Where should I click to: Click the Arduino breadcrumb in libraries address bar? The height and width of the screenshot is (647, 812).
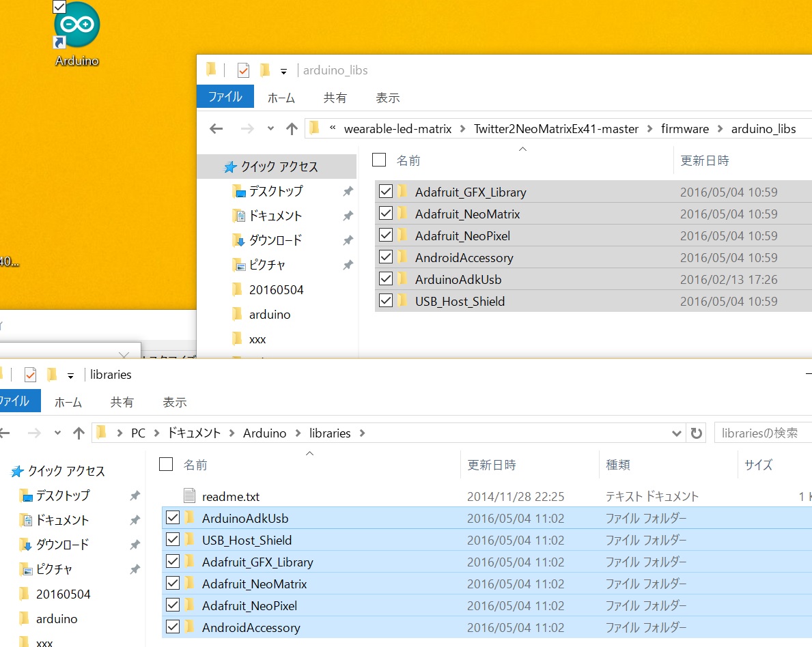pyautogui.click(x=264, y=433)
